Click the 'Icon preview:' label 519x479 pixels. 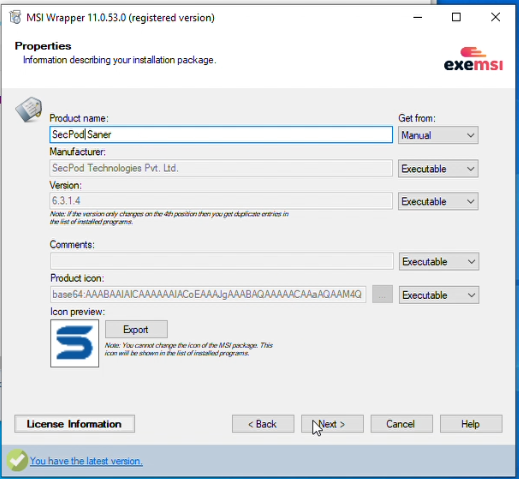78,312
